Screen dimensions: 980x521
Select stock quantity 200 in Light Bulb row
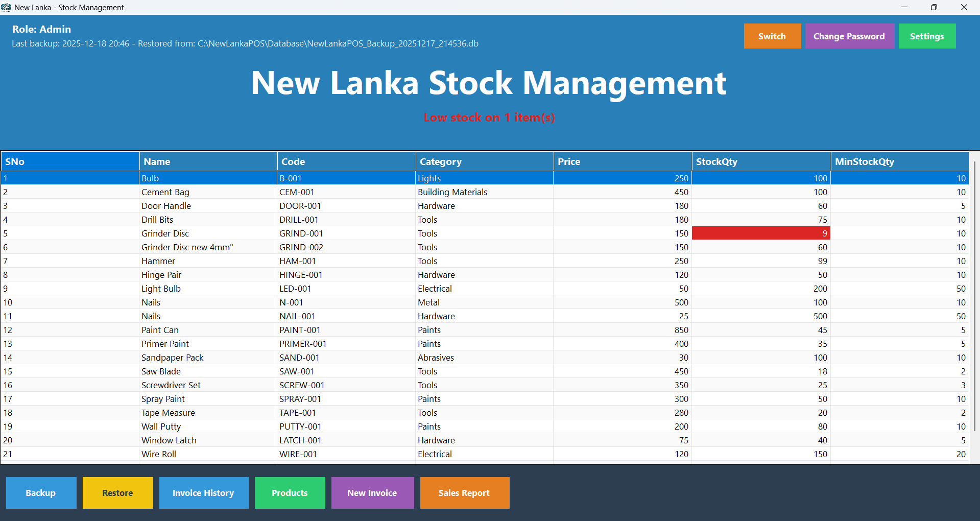(761, 289)
